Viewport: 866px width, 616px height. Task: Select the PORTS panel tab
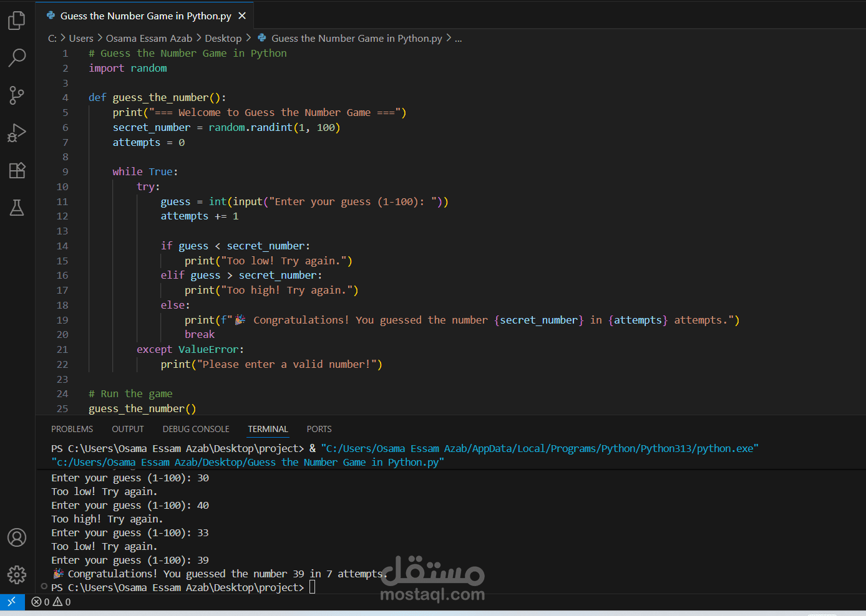click(319, 429)
